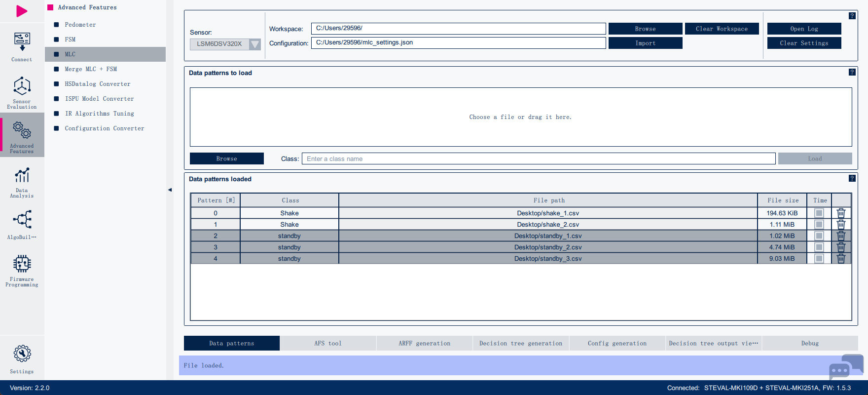Open the chat feedback bubble icon

point(845,367)
